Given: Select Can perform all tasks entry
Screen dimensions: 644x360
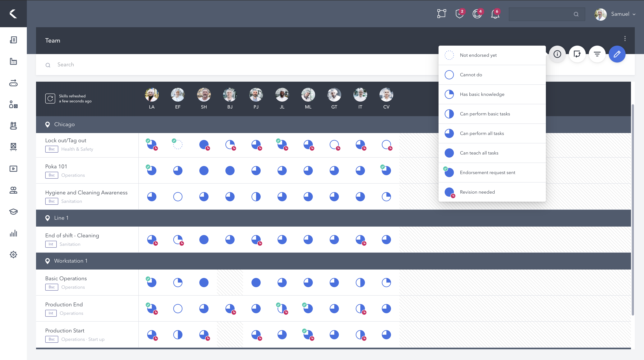Looking at the screenshot, I should coord(492,133).
